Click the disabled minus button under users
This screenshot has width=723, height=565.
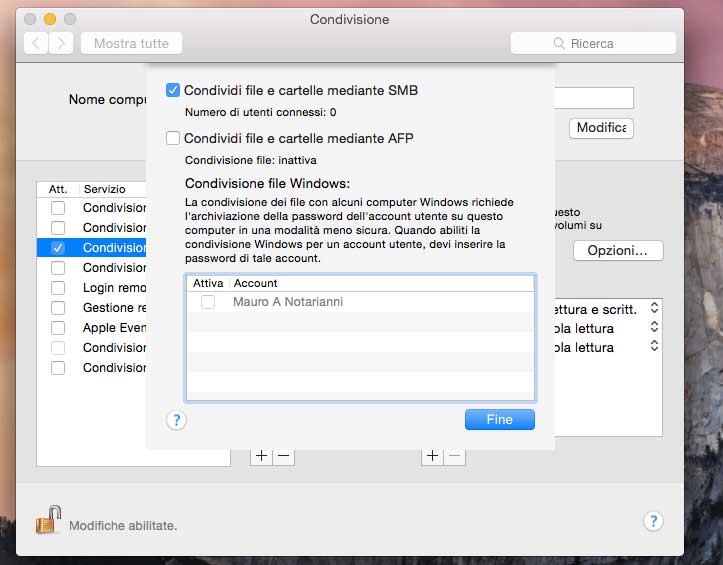pyautogui.click(x=455, y=456)
